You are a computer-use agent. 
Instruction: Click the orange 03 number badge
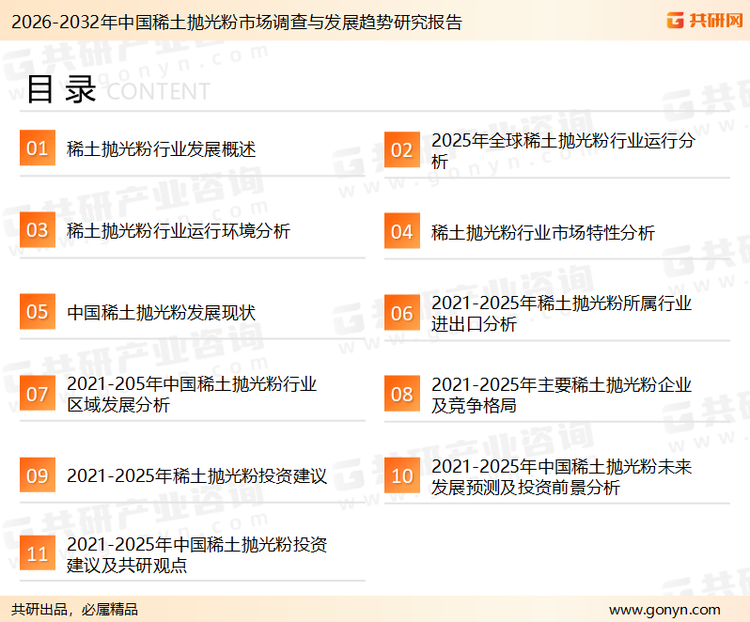click(37, 230)
